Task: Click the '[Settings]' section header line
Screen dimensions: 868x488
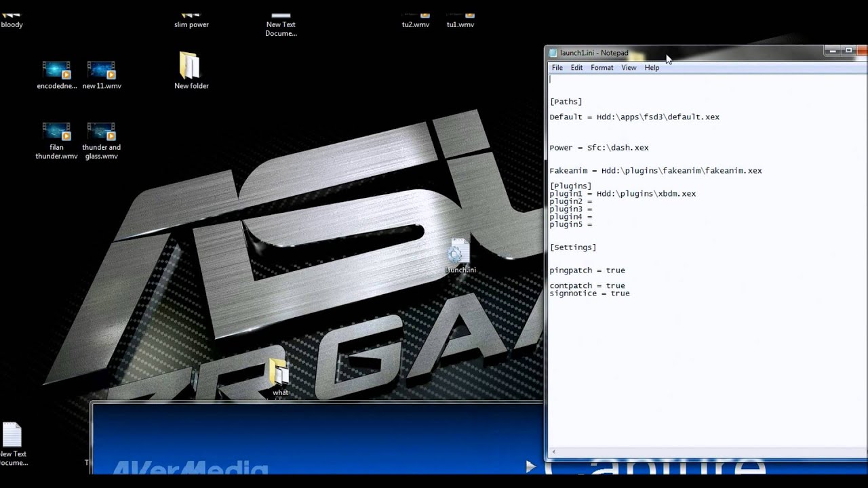Action: 573,247
